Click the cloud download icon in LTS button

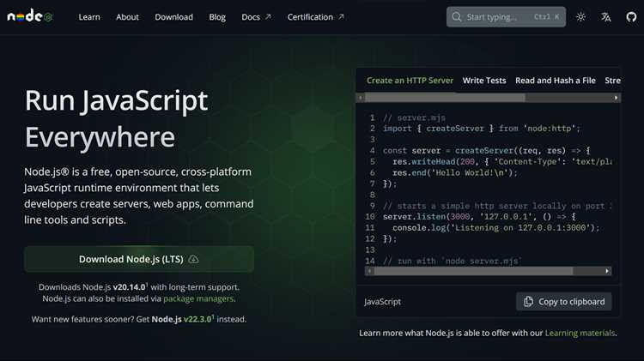(x=193, y=259)
